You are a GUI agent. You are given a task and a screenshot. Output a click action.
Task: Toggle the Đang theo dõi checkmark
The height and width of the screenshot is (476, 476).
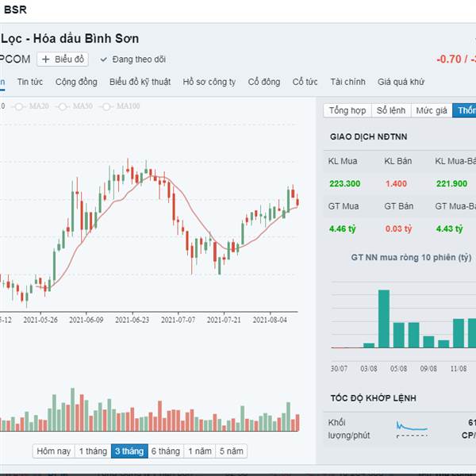(132, 59)
